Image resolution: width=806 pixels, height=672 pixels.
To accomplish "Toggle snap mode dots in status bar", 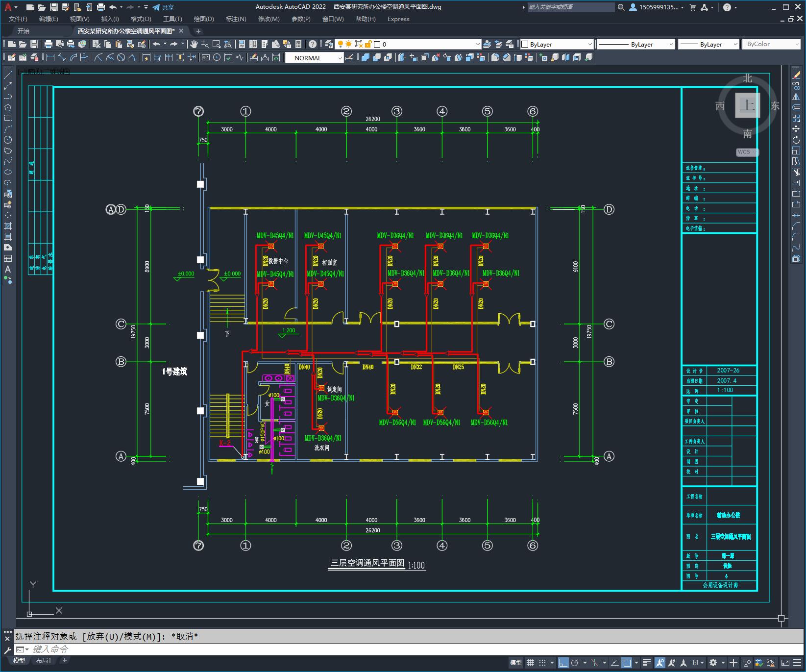I will pyautogui.click(x=542, y=663).
